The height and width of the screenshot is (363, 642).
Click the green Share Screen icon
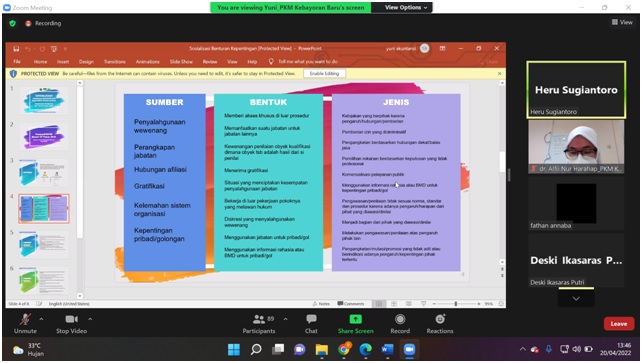point(355,319)
